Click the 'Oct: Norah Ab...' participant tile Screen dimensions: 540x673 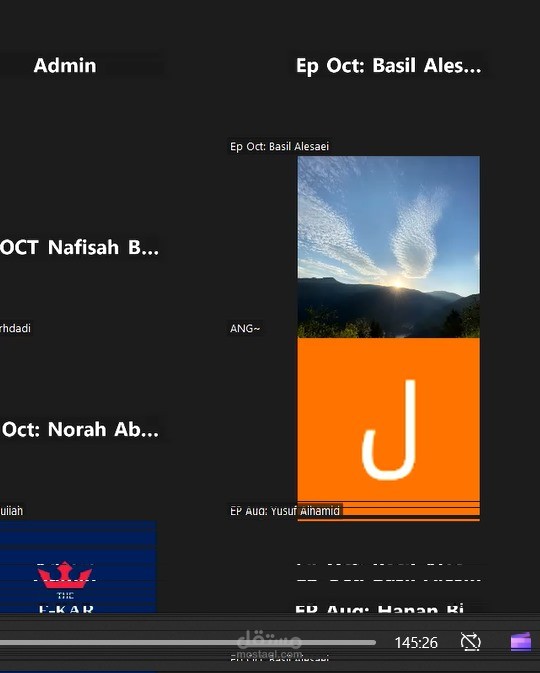(x=80, y=430)
